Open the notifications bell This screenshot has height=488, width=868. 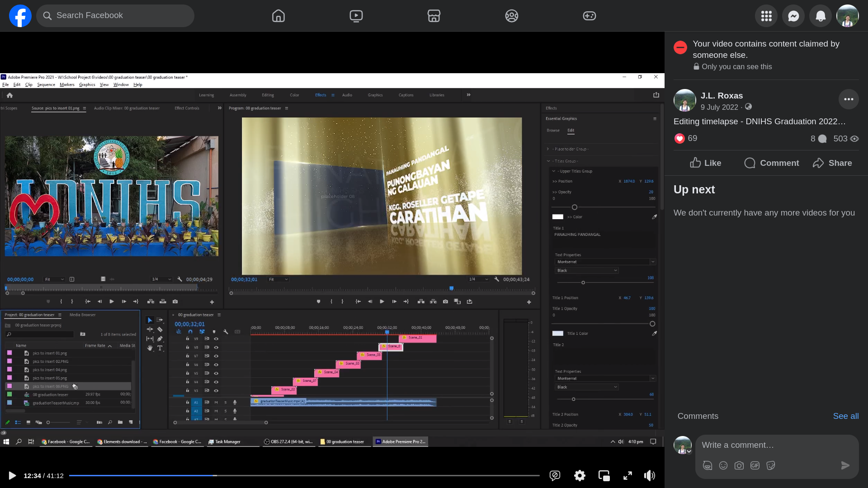(x=821, y=16)
